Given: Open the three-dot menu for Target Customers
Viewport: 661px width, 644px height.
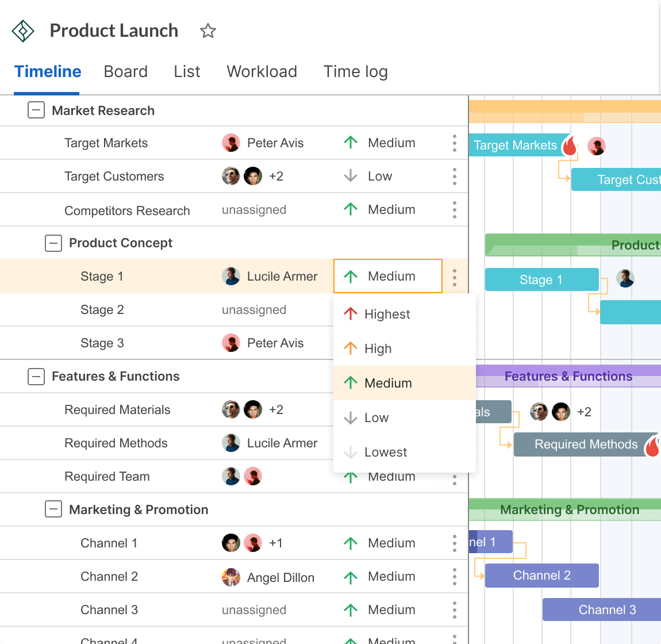Looking at the screenshot, I should point(454,176).
